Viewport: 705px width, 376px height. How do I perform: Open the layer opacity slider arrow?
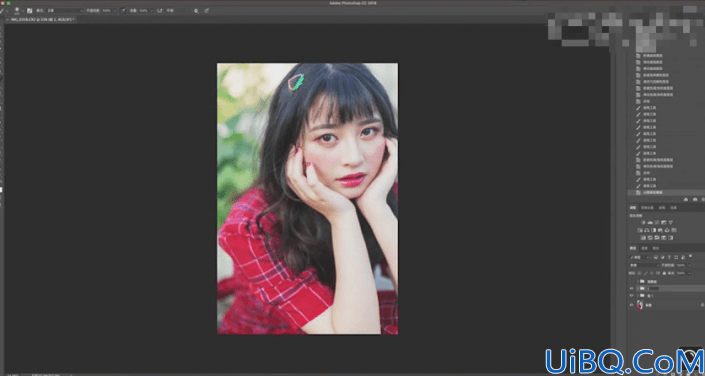pos(689,265)
